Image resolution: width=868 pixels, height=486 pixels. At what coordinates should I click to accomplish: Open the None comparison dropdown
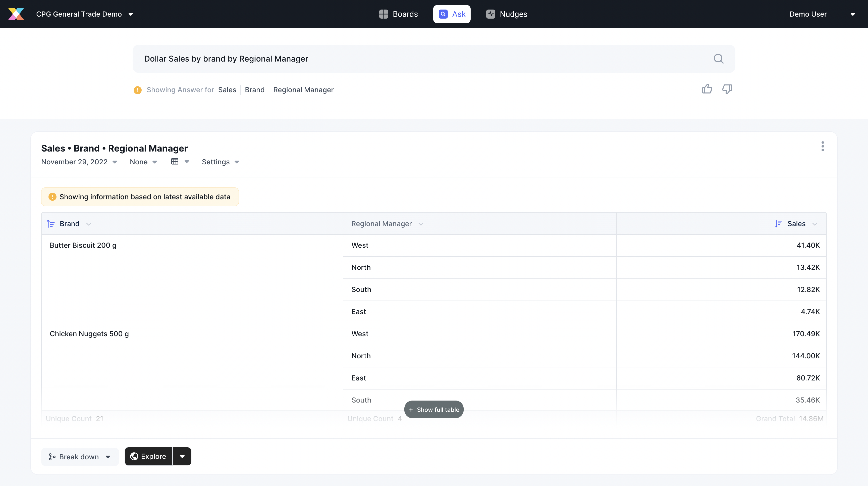(144, 162)
